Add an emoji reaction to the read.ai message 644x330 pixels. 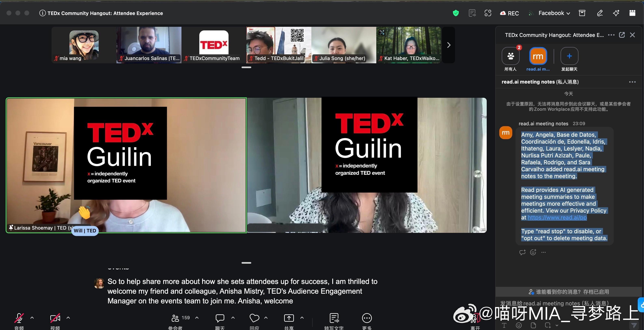click(x=533, y=252)
